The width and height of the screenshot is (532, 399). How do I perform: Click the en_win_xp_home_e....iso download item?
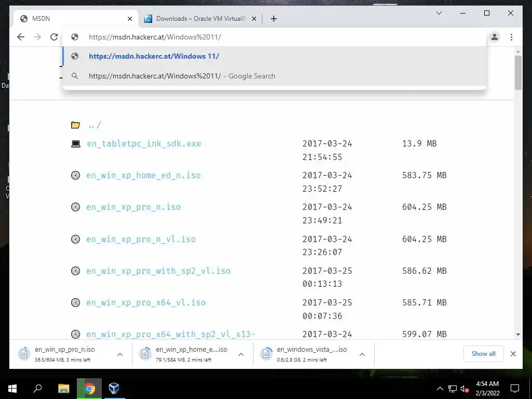185,354
